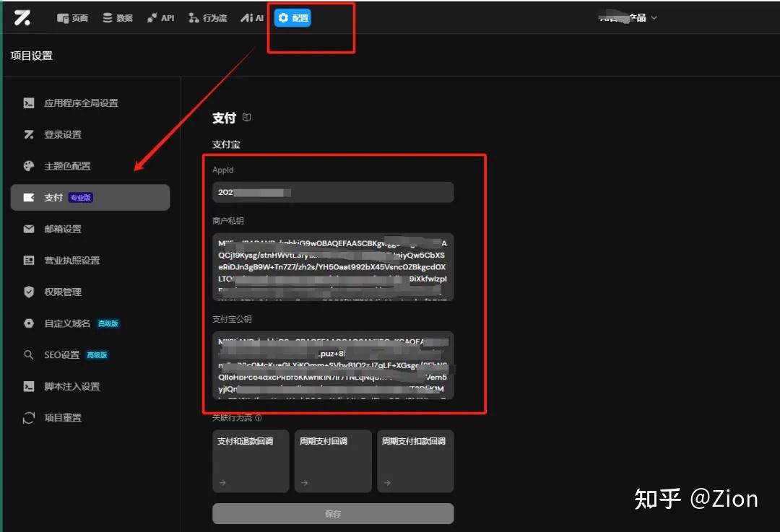This screenshot has height=532, width=780.
Task: Open the 支付和退款回调 card
Action: pos(251,461)
